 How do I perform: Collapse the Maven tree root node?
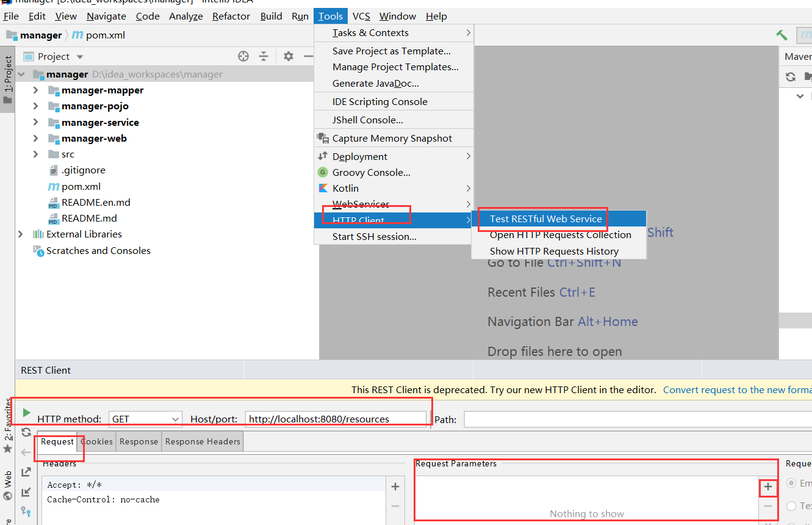pos(800,96)
